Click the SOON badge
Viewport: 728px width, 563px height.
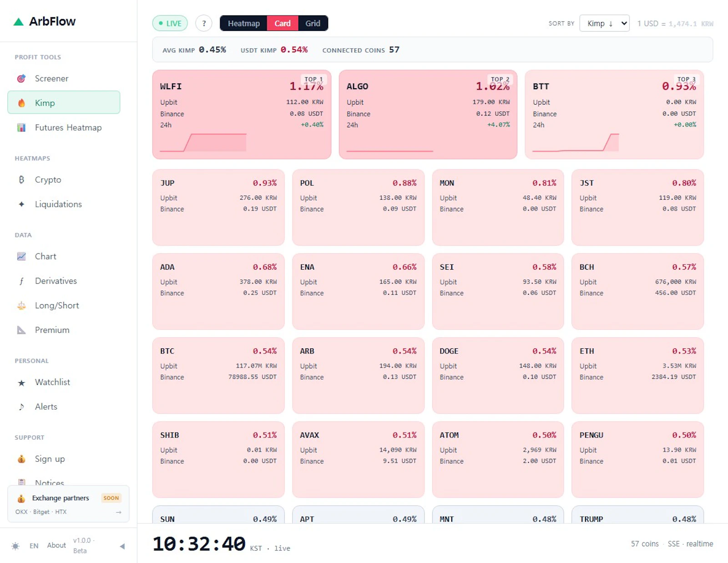tap(111, 498)
